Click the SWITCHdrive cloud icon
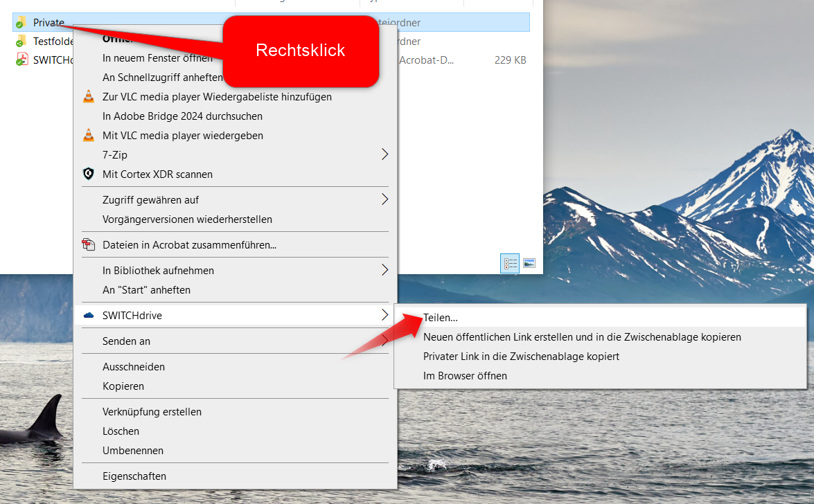The image size is (814, 504). 88,316
